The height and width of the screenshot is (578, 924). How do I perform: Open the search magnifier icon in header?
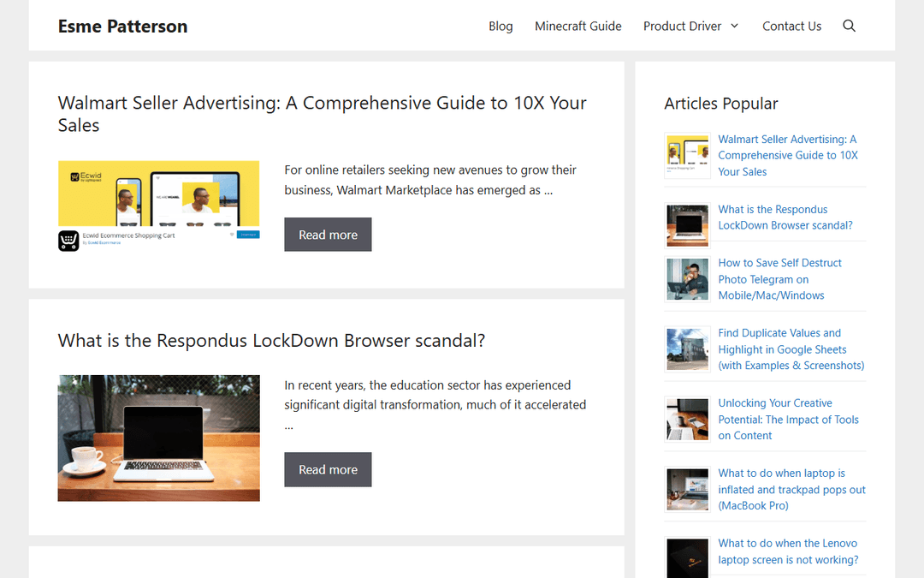[849, 26]
